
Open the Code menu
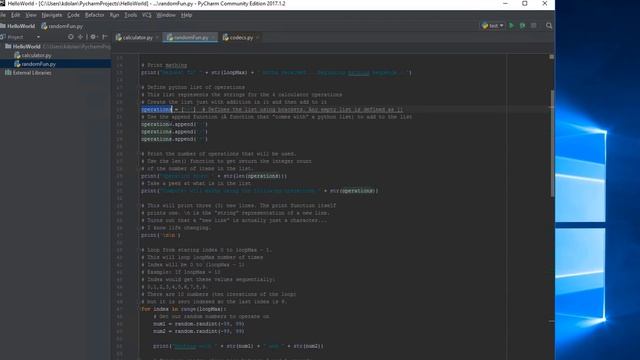(73, 15)
